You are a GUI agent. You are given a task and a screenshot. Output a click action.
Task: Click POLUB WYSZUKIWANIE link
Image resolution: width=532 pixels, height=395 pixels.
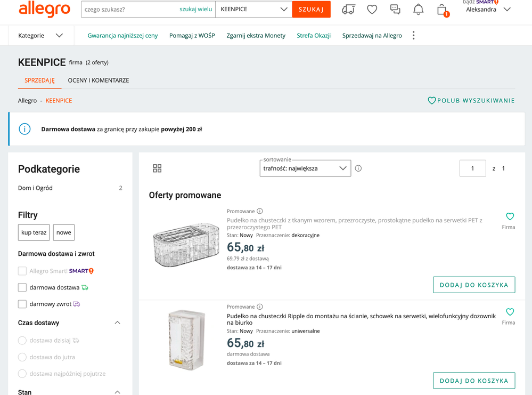(x=476, y=101)
